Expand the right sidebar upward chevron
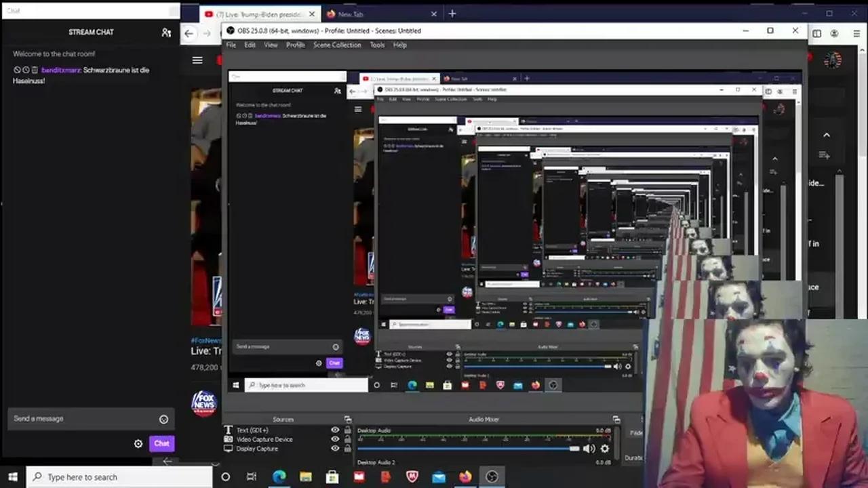The width and height of the screenshot is (868, 488). click(x=827, y=135)
